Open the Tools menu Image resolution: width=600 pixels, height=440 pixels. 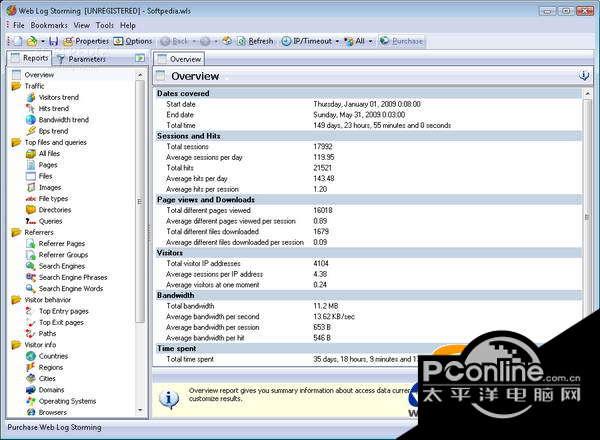coord(104,25)
